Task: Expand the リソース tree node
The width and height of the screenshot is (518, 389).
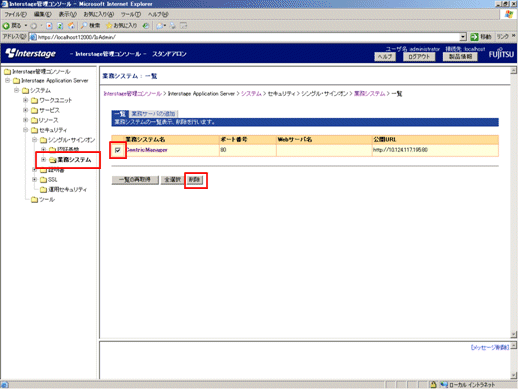Action: click(x=25, y=120)
